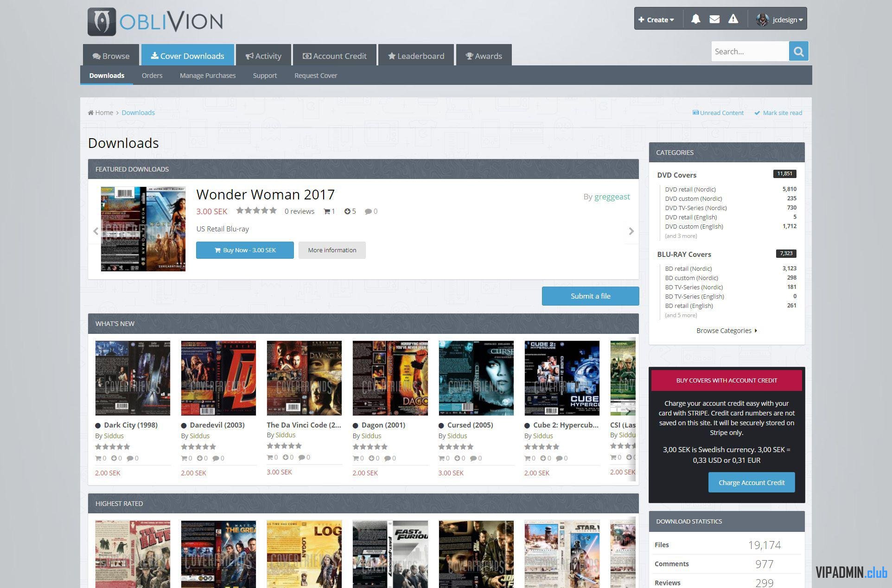This screenshot has width=892, height=588.
Task: Click Cursed downloads count icon
Action: [457, 458]
